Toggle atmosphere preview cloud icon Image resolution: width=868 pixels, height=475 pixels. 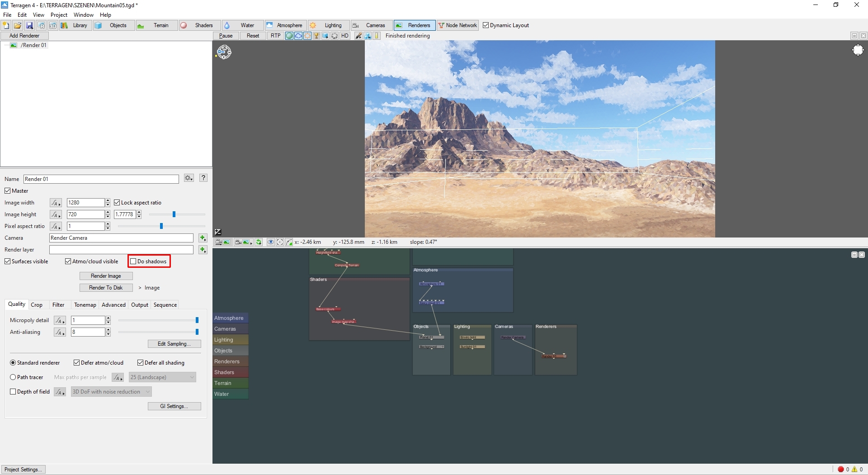click(x=298, y=36)
